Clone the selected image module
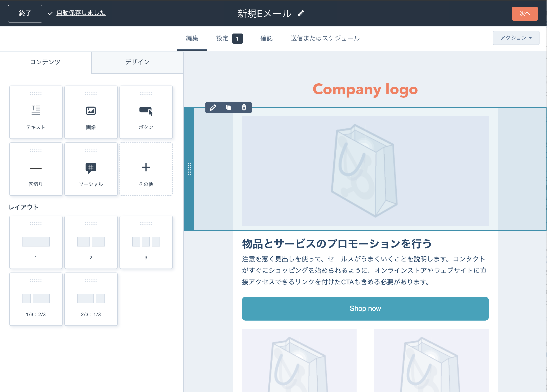Viewport: 547px width, 392px height. [x=228, y=108]
